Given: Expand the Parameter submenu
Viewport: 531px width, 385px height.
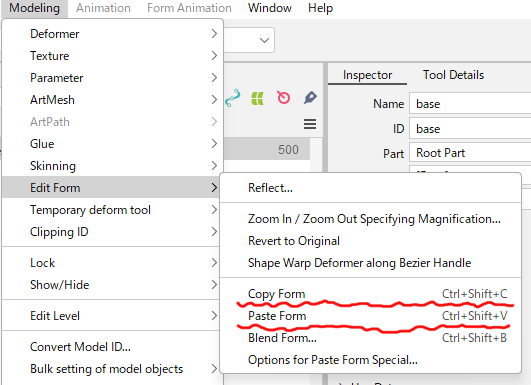Looking at the screenshot, I should coord(112,78).
